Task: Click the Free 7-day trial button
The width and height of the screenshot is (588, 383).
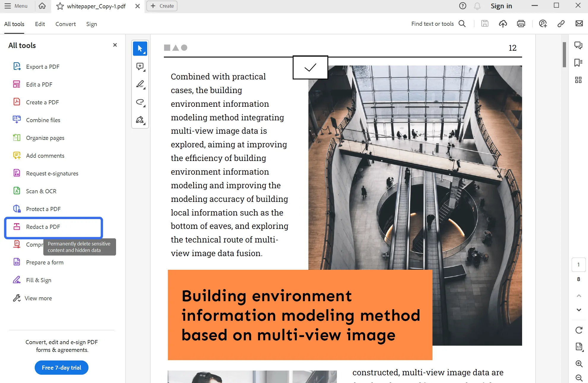Action: [62, 368]
